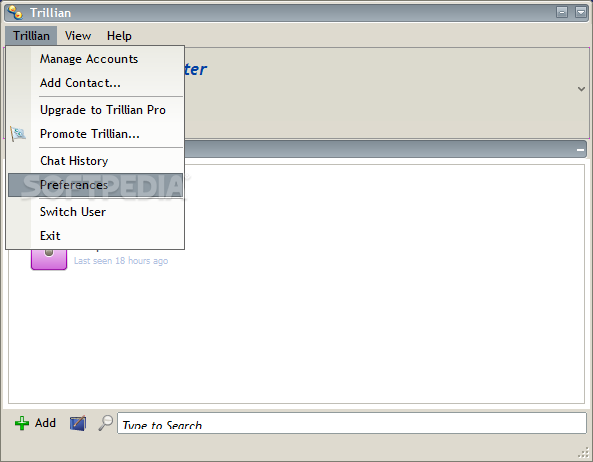
Task: Open Preferences from the Trillian menu
Action: coord(95,185)
